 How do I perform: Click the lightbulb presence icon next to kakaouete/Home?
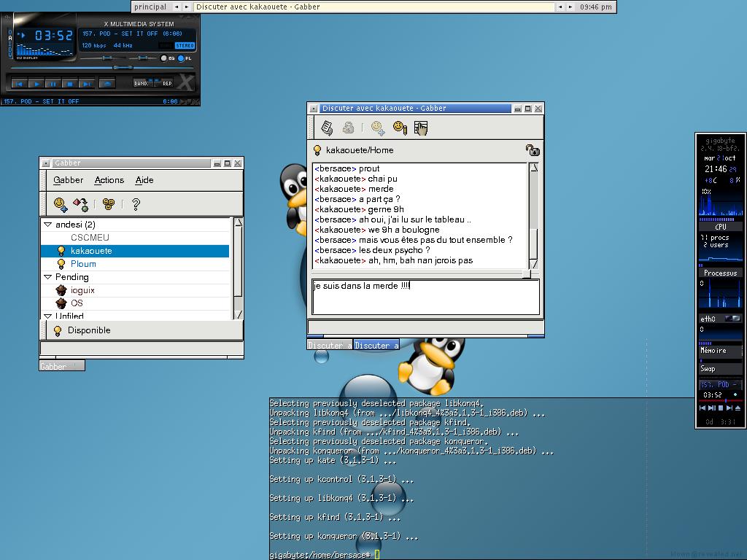click(x=317, y=150)
